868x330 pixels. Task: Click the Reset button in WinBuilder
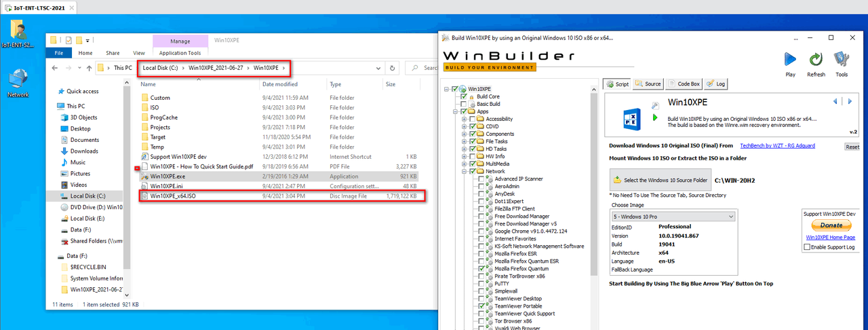coord(852,147)
